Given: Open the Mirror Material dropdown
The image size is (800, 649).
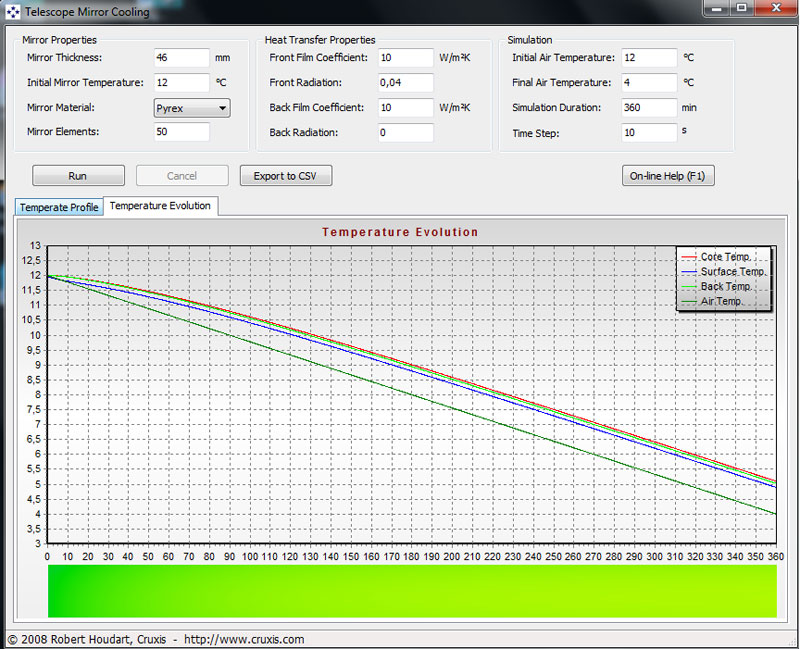Looking at the screenshot, I should click(x=192, y=108).
